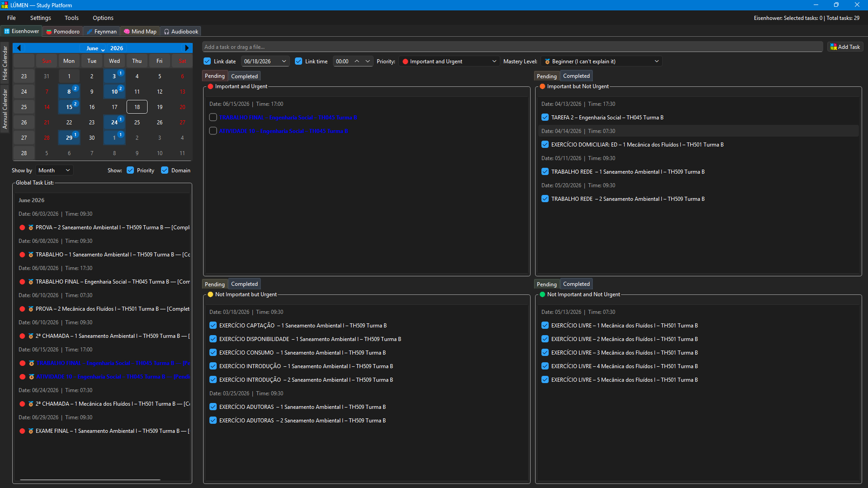Viewport: 868px width, 488px height.
Task: Check the pending TRABALHO FINAL task box
Action: pos(213,118)
